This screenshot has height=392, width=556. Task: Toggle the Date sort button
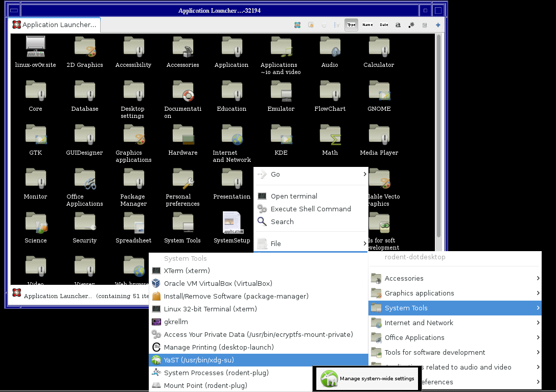pyautogui.click(x=384, y=25)
